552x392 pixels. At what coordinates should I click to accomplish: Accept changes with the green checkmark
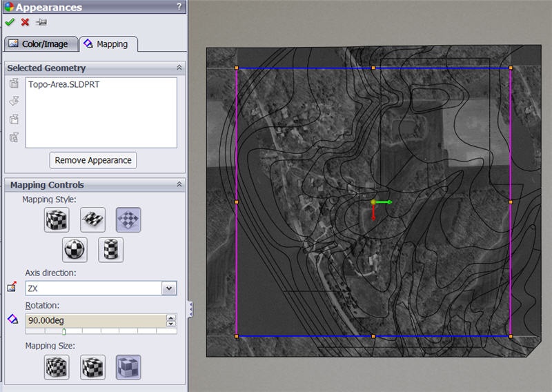coord(10,22)
